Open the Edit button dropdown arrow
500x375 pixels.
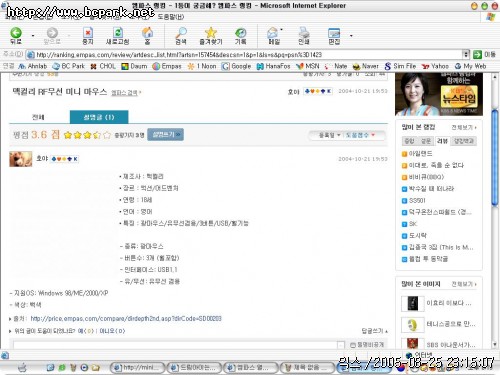351,35
